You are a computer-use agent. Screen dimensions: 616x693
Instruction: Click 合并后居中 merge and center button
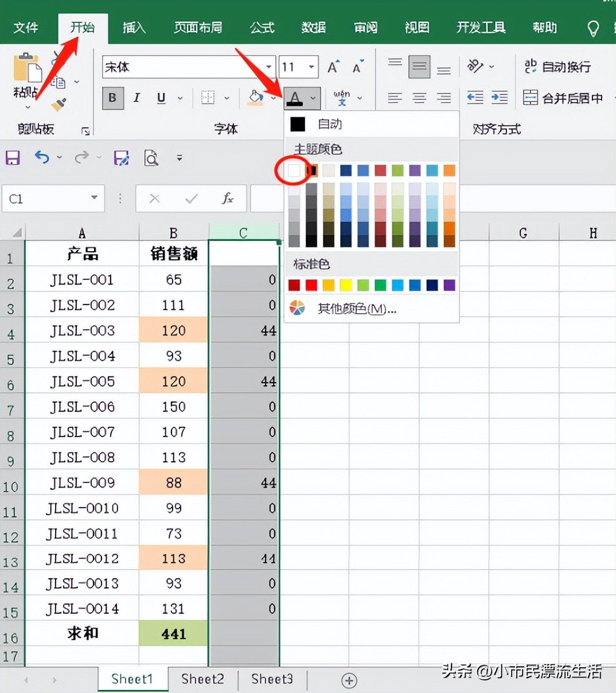[x=563, y=98]
